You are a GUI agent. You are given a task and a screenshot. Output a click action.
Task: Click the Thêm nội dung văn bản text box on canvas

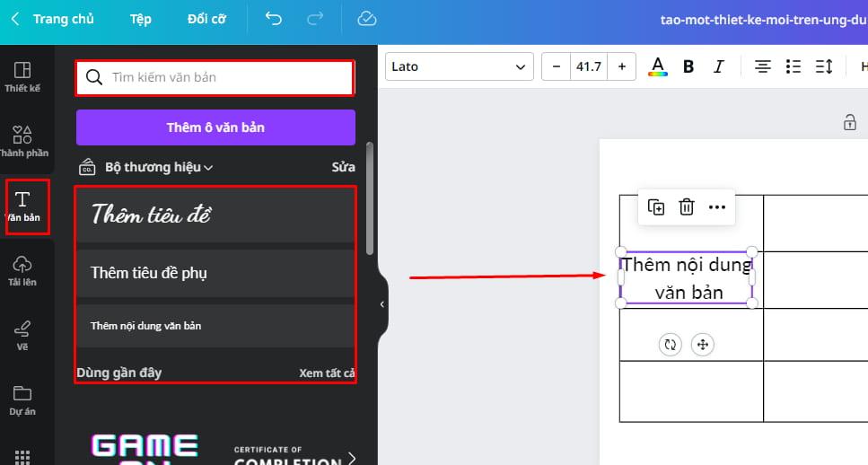[x=687, y=278]
